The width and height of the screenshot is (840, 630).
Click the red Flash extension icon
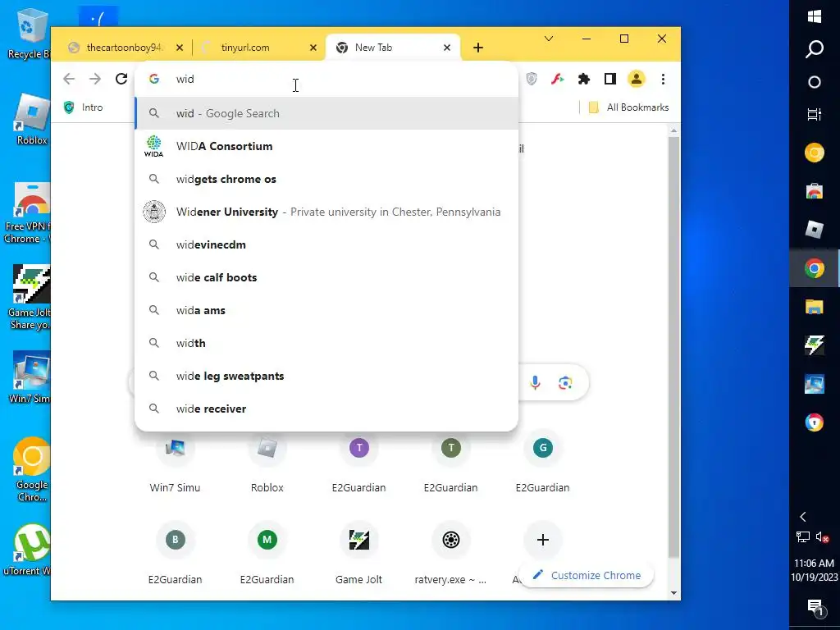click(558, 79)
